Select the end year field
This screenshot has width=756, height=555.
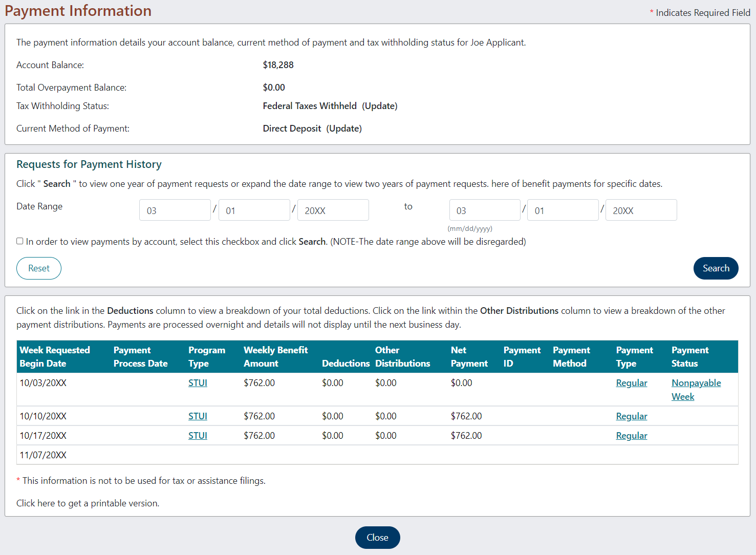(x=641, y=209)
